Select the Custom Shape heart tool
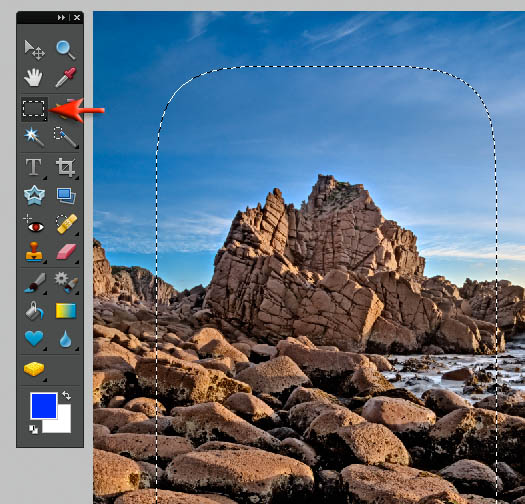 (34, 338)
